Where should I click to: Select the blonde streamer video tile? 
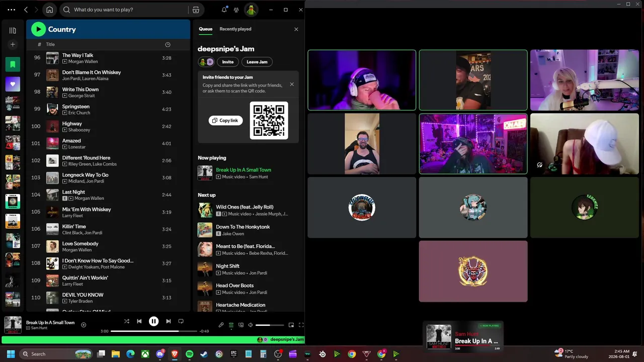click(x=584, y=80)
